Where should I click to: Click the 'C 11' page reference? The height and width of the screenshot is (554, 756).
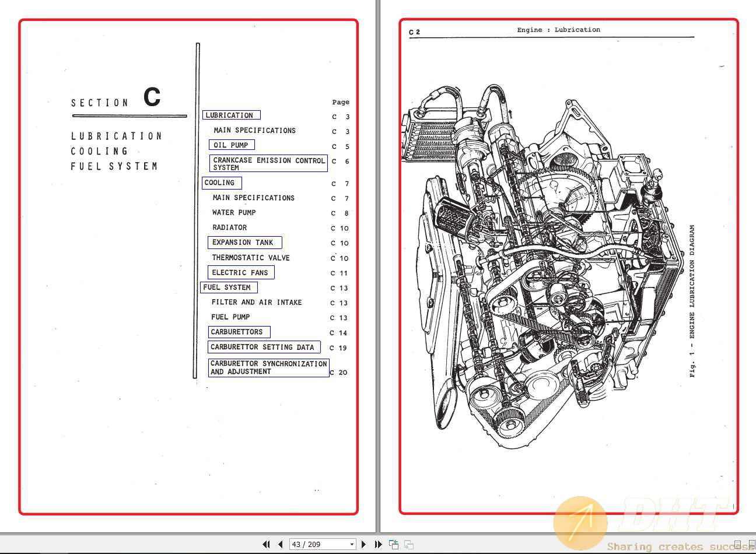click(339, 273)
